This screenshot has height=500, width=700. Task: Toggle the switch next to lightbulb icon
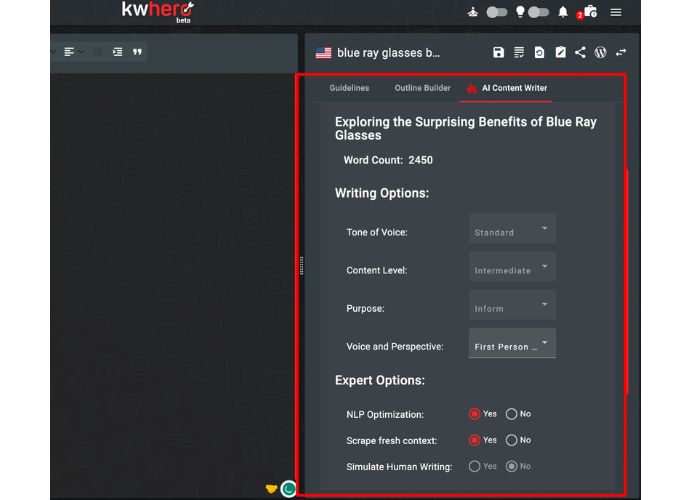point(538,12)
